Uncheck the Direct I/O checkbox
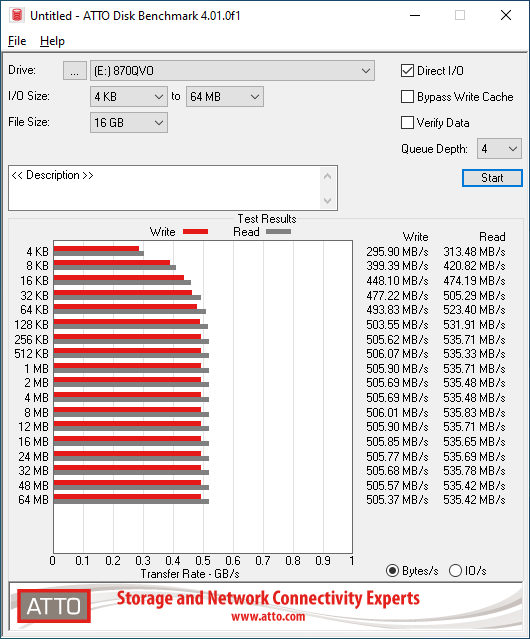 (407, 71)
